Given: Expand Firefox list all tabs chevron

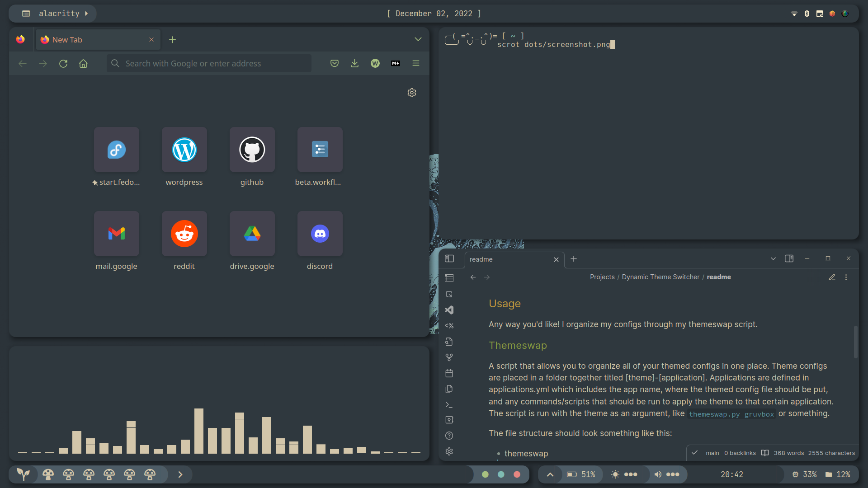Looking at the screenshot, I should pos(418,39).
